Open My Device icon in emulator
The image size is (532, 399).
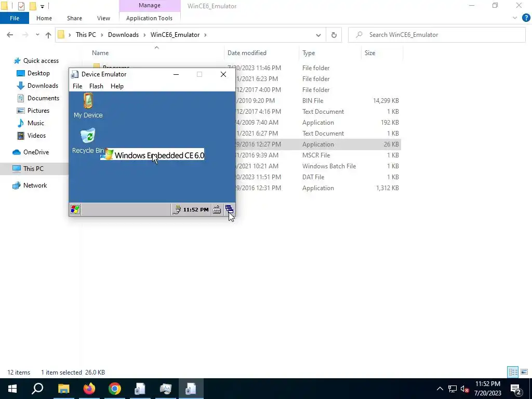(x=88, y=105)
